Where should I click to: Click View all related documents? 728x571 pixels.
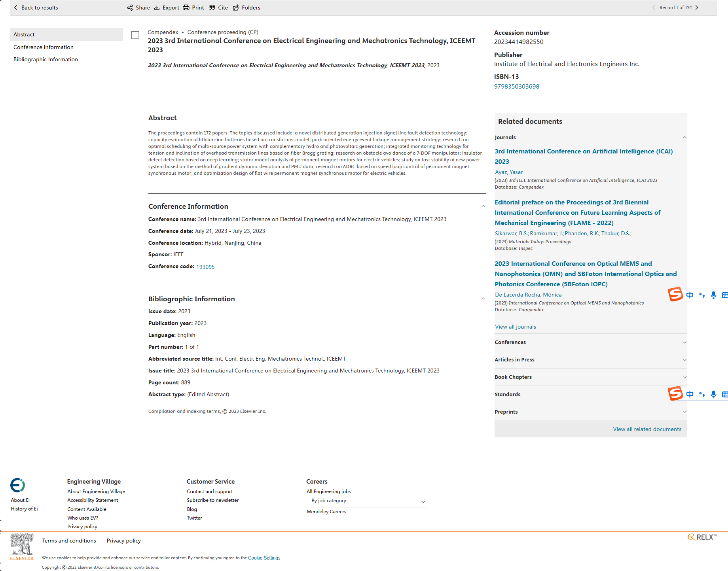coord(647,429)
